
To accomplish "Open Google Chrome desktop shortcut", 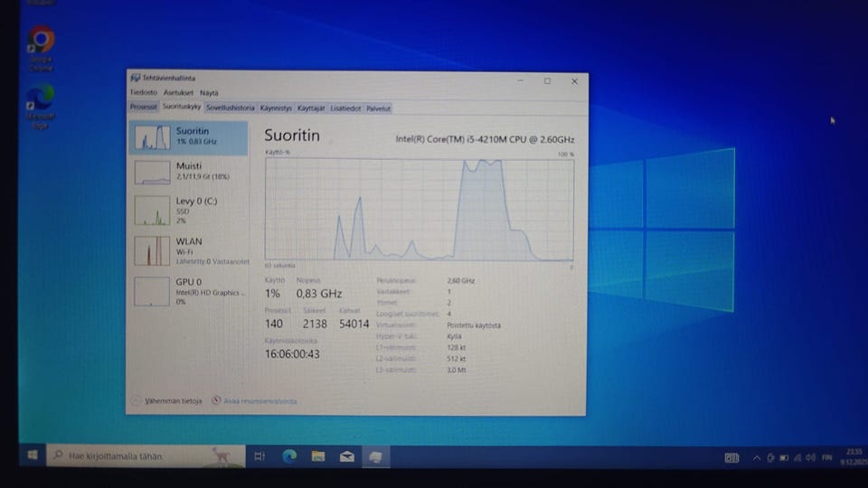I will coord(41,49).
